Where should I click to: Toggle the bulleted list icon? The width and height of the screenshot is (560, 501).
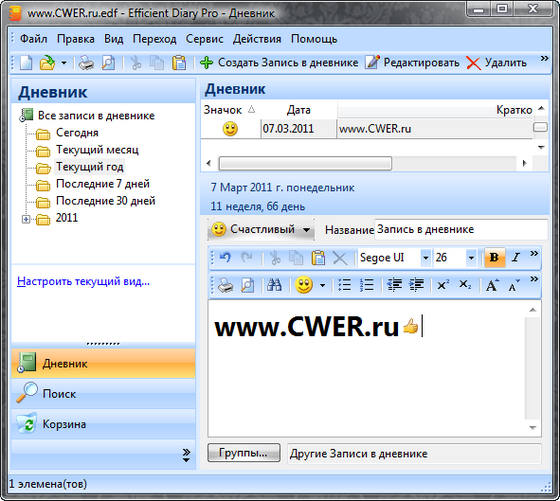click(345, 285)
